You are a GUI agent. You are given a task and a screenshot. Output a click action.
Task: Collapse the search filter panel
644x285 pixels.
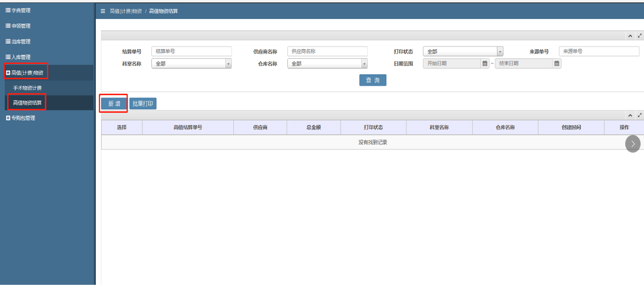630,36
